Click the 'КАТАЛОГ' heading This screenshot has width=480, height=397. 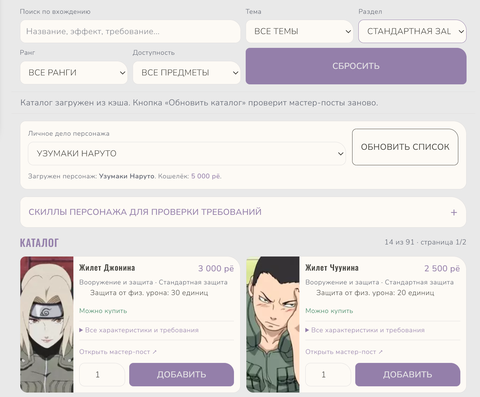click(39, 243)
